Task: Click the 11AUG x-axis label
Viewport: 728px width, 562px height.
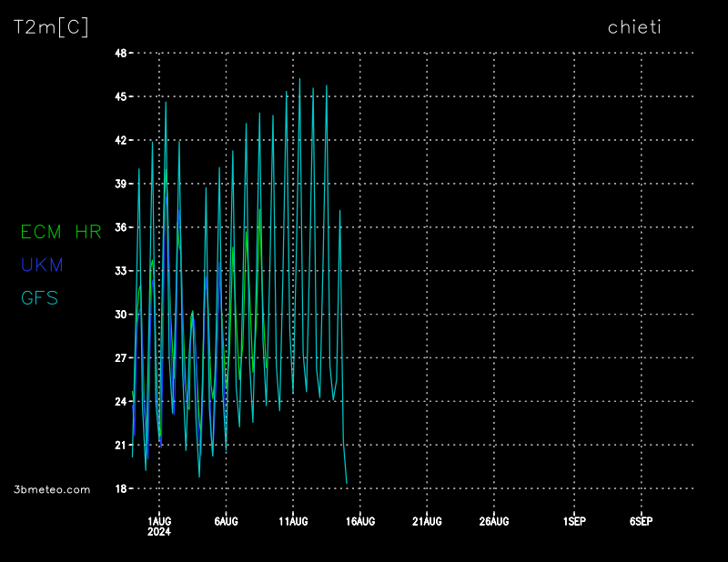Action: click(293, 521)
